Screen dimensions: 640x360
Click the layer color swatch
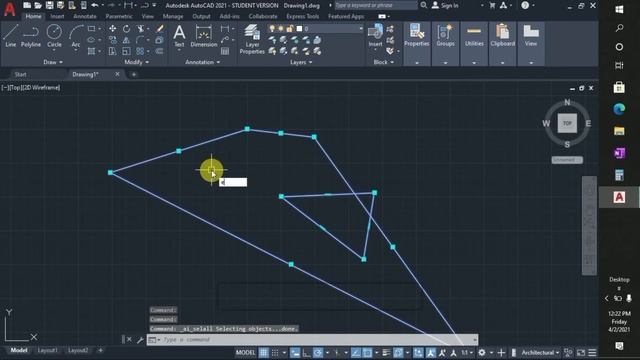(x=299, y=29)
